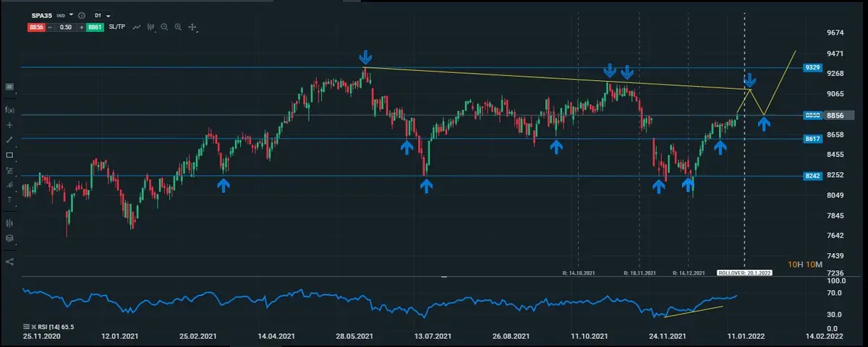Open the SPA35 instrument dropdown arrow
This screenshot has height=347, width=868.
pos(72,14)
